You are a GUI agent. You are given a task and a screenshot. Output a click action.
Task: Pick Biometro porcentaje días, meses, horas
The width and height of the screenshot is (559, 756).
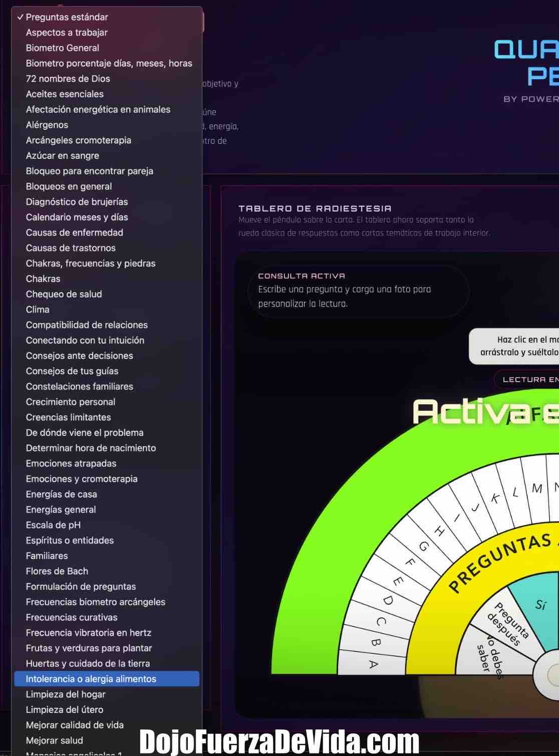point(107,63)
